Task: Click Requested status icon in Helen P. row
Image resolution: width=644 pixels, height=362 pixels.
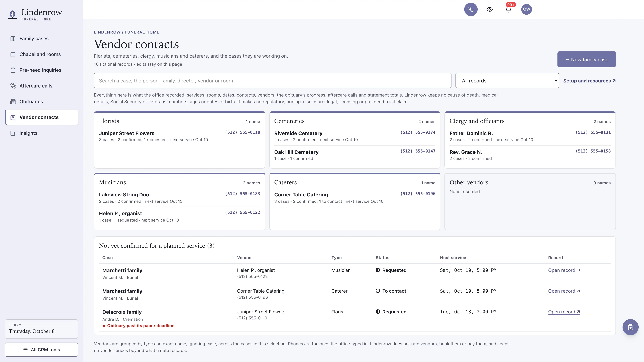Action: coord(378,270)
